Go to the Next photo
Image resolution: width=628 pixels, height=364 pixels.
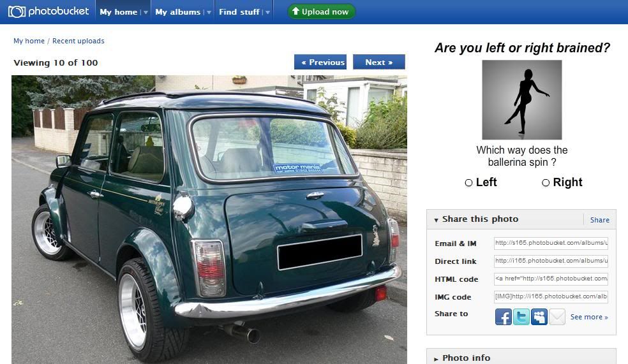(379, 62)
